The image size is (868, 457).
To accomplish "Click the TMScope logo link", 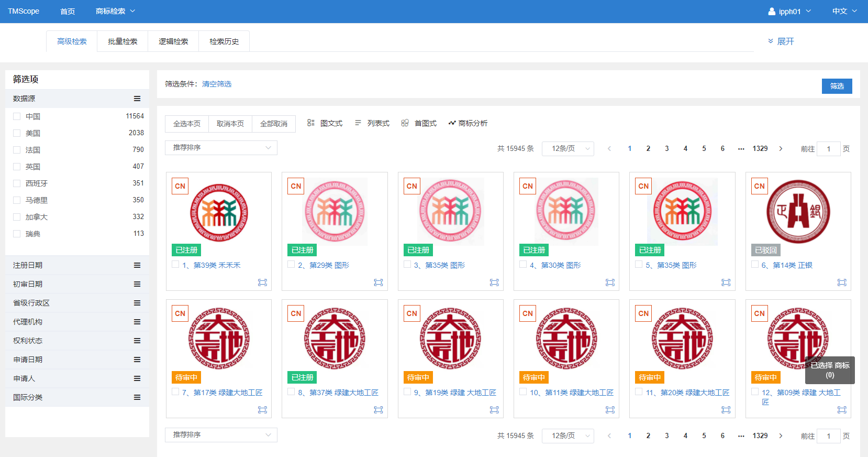I will [x=24, y=11].
